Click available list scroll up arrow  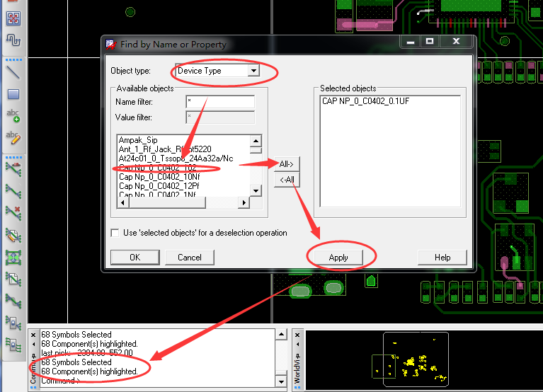256,141
